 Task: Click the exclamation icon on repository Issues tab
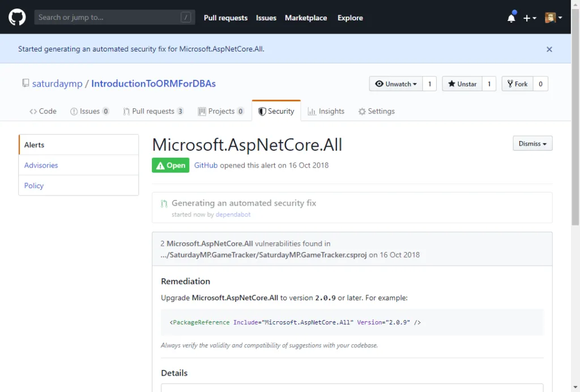[74, 112]
